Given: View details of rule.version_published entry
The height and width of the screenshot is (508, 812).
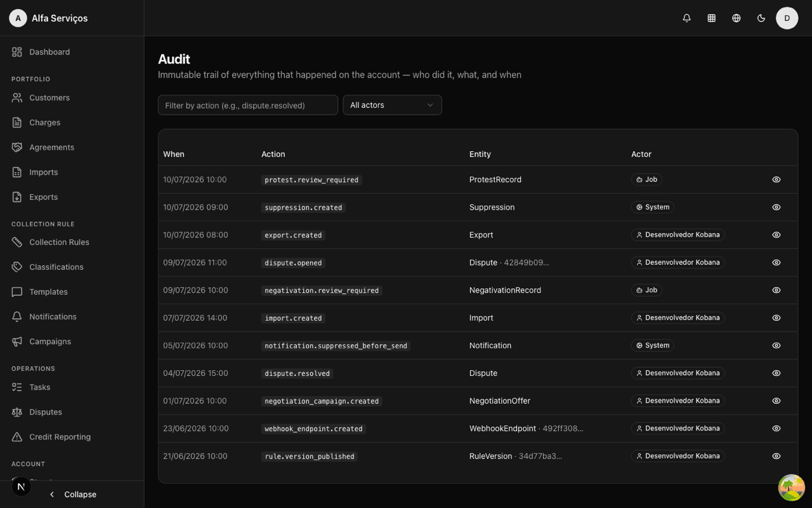Looking at the screenshot, I should 776,456.
